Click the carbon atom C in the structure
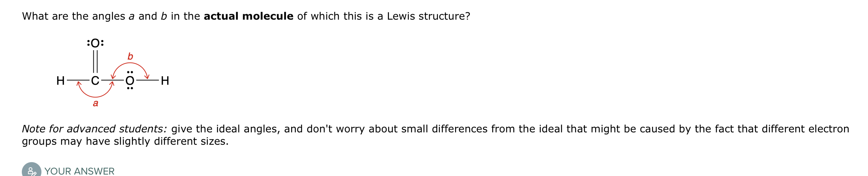This screenshot has width=868, height=176. click(95, 80)
